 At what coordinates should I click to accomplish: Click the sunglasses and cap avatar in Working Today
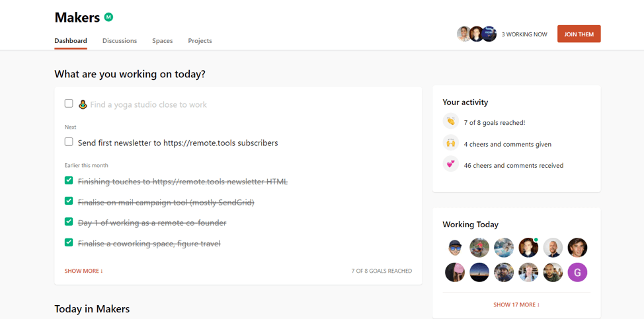455,248
